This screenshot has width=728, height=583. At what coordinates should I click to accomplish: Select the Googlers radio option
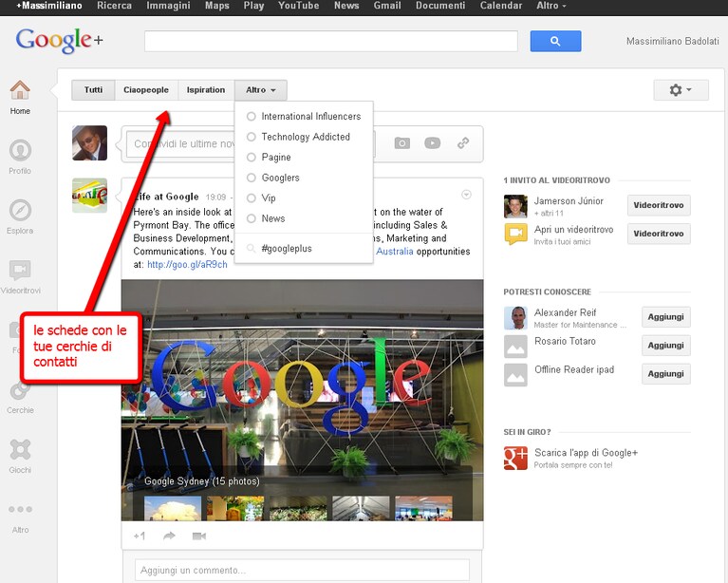click(252, 178)
